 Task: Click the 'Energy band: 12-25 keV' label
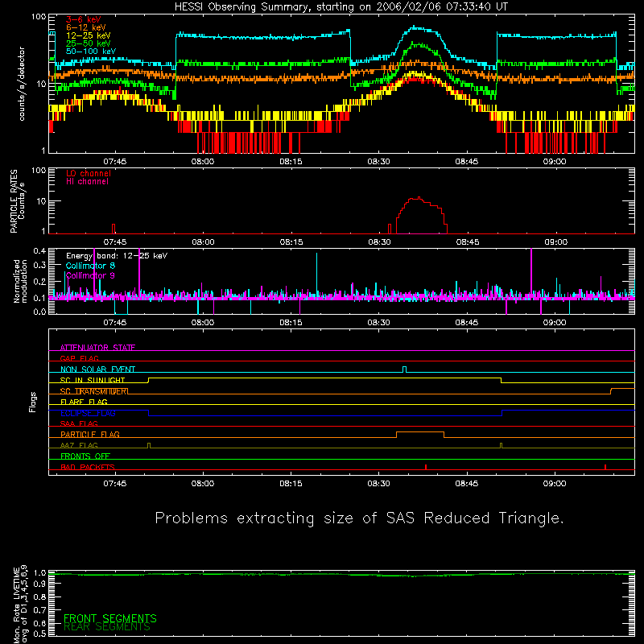pos(117,256)
